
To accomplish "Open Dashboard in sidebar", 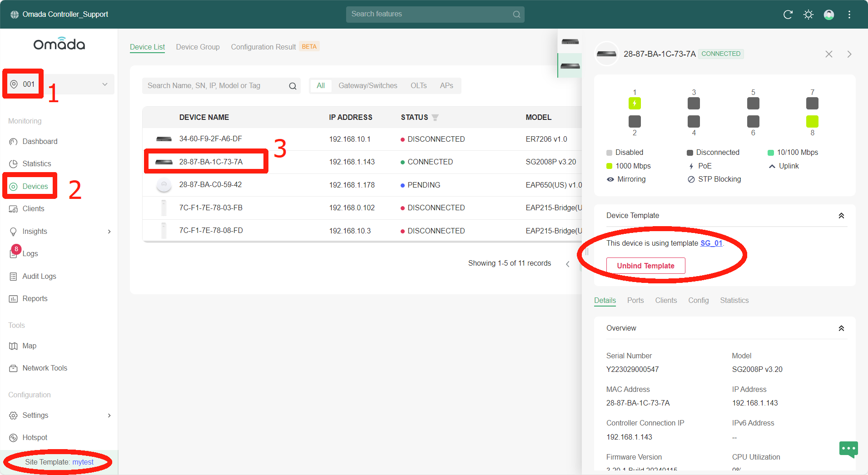I will pyautogui.click(x=40, y=142).
